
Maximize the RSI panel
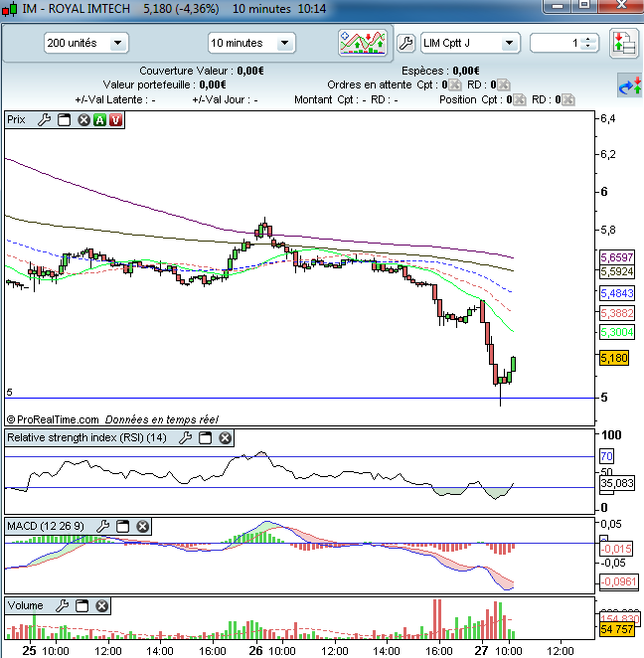[205, 437]
